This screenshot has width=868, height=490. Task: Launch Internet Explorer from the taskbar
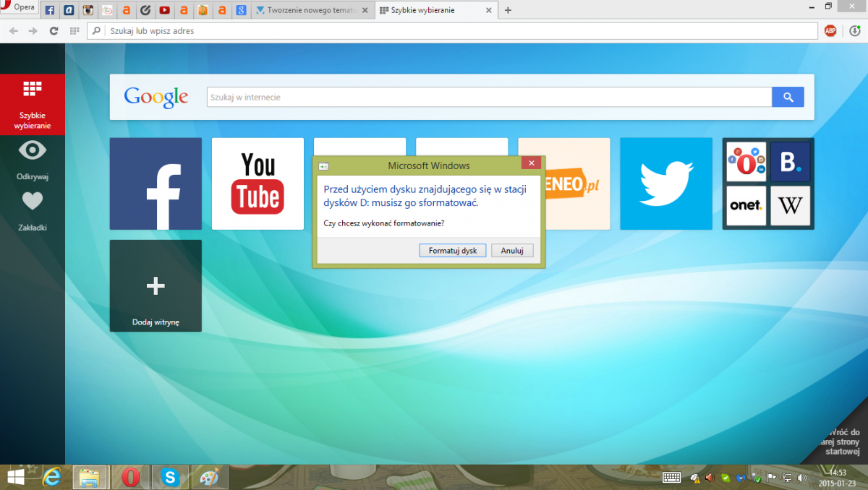(52, 477)
